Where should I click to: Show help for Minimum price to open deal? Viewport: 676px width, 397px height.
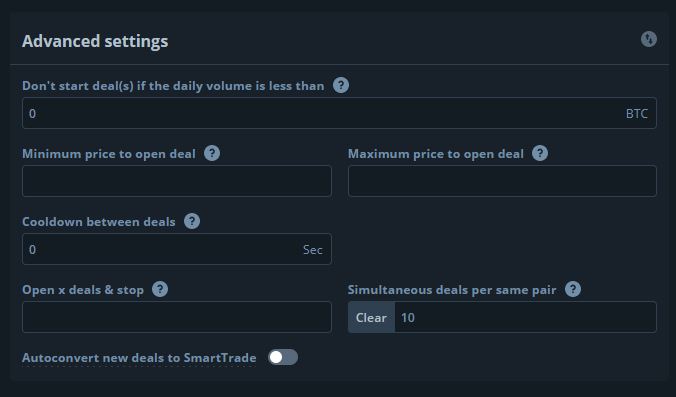(212, 153)
